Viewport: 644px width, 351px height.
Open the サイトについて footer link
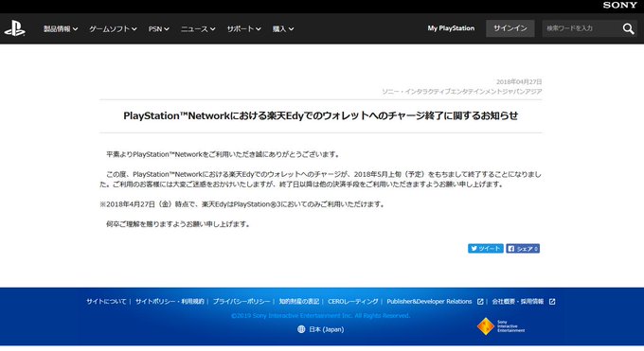(x=106, y=301)
